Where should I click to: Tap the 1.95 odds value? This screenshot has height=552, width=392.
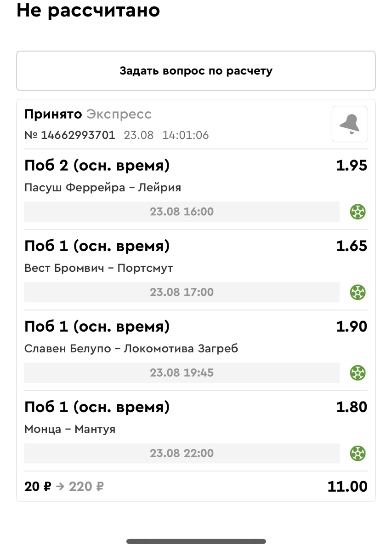click(352, 166)
